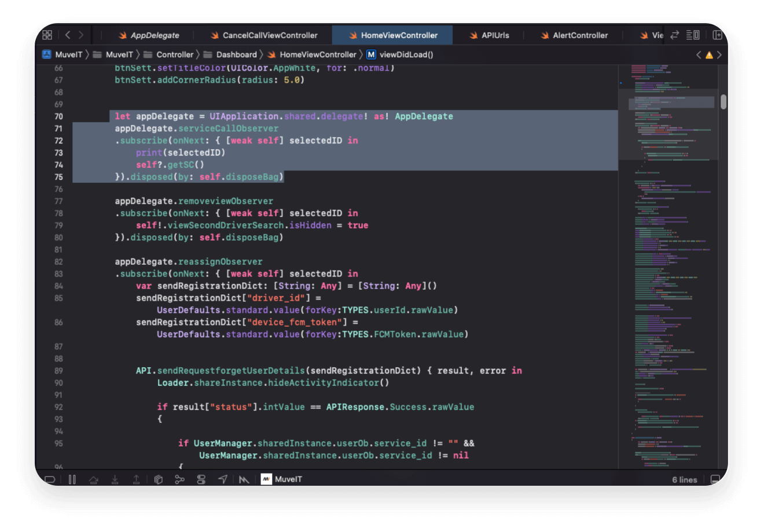Switch to the CancelCallViewController tab
Viewport: 764px width, 532px height.
270,35
